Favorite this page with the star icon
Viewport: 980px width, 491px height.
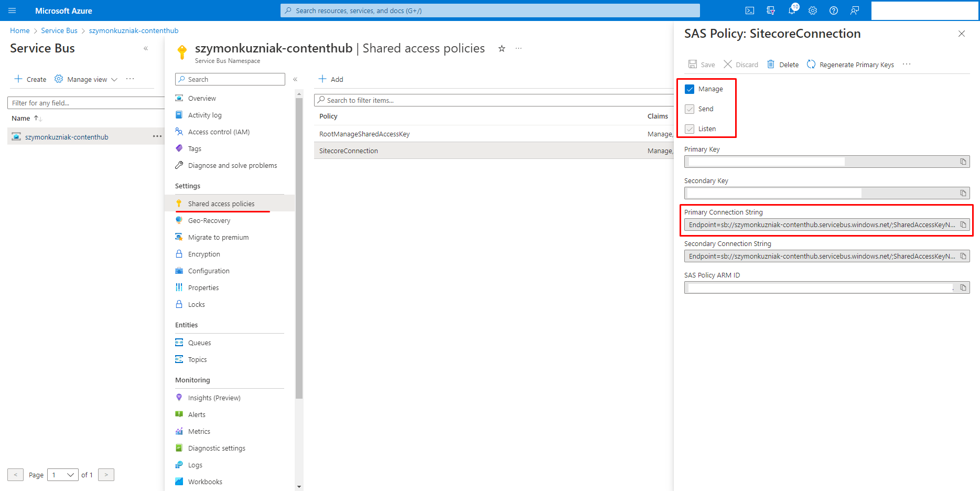pyautogui.click(x=502, y=48)
